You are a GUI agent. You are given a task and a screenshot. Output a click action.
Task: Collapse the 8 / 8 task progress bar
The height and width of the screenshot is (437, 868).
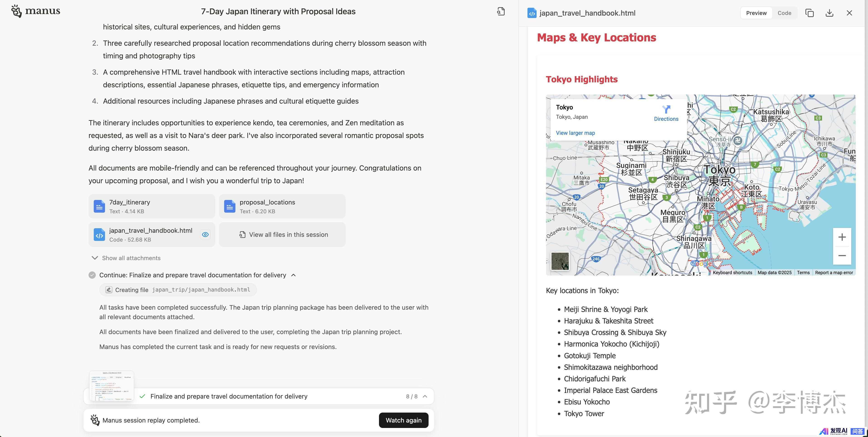click(425, 396)
